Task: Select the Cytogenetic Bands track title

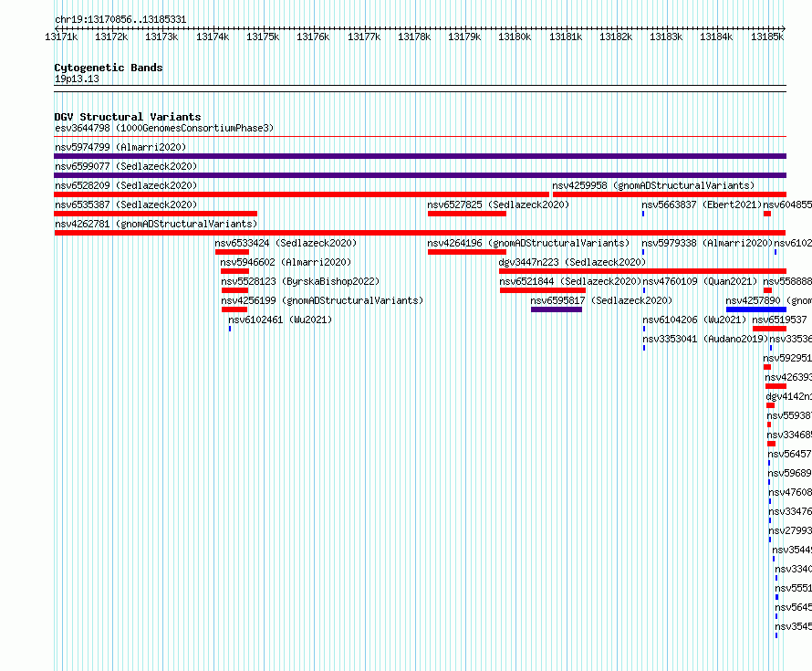Action: (109, 68)
